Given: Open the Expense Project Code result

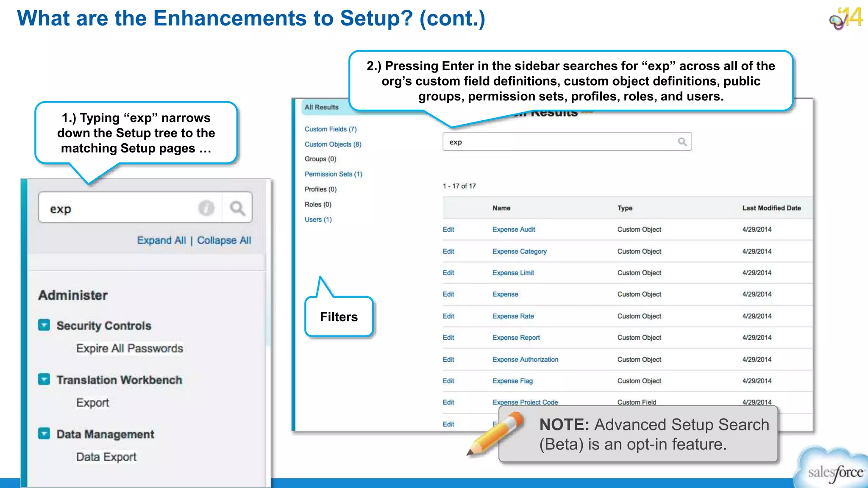Looking at the screenshot, I should (525, 402).
